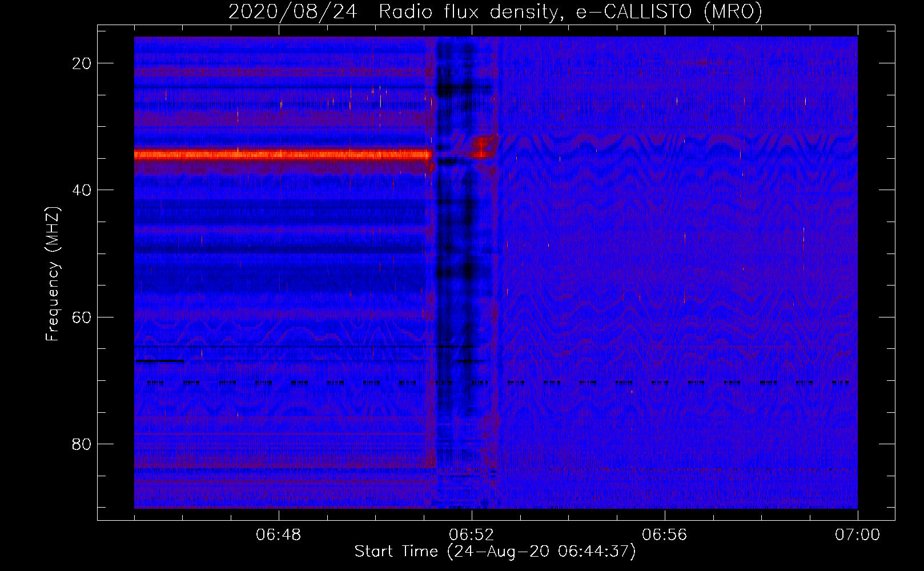The image size is (924, 571).
Task: Click the 'Frequency (MHZ)' axis label
Action: point(53,274)
